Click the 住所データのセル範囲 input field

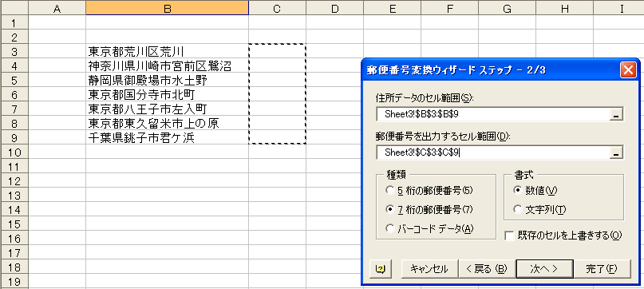pos(492,114)
